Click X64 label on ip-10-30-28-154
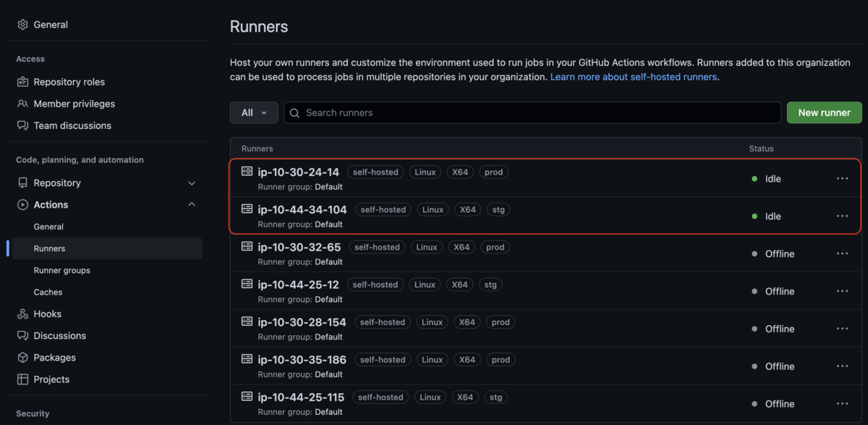The width and height of the screenshot is (868, 425). click(467, 322)
